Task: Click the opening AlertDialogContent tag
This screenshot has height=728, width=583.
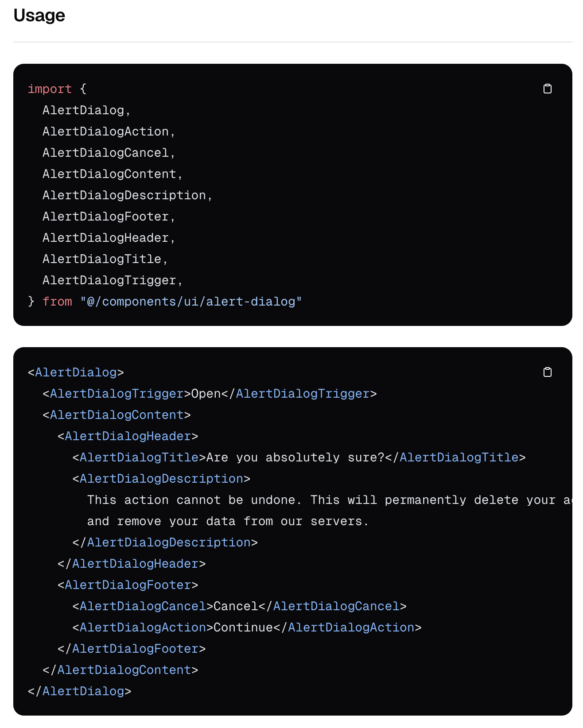Action: point(117,415)
